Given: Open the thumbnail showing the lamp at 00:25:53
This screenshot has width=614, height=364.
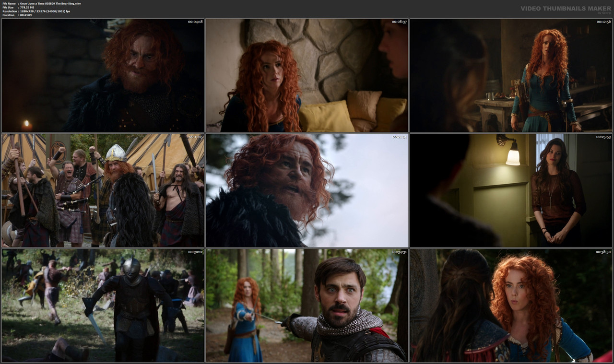Looking at the screenshot, I should (511, 191).
